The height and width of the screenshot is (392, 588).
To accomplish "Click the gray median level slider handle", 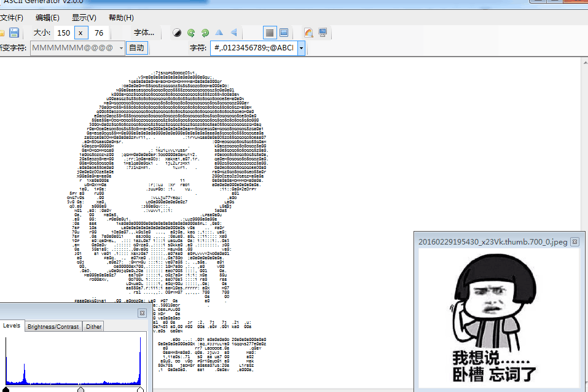I will [80, 390].
